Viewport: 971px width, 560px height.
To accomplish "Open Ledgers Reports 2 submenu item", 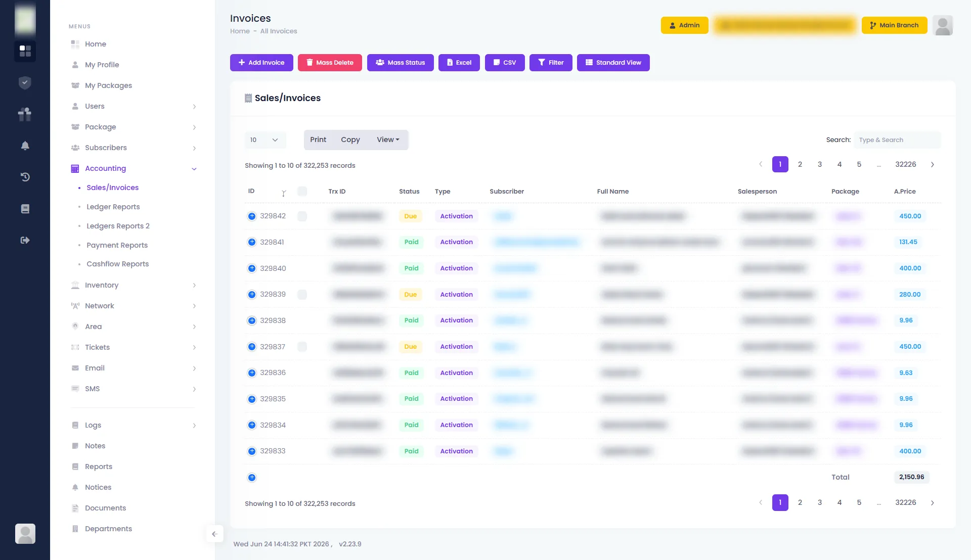I will (118, 226).
